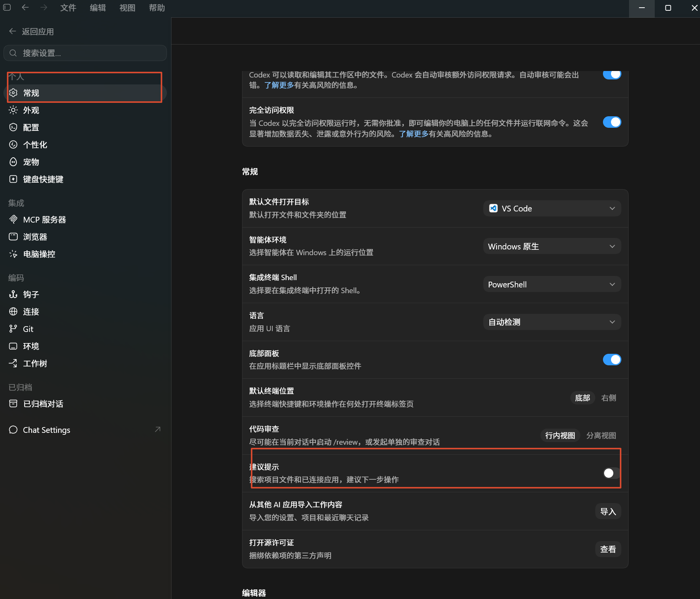Click the 已归档对话 archive icon
This screenshot has width=700, height=599.
13,404
